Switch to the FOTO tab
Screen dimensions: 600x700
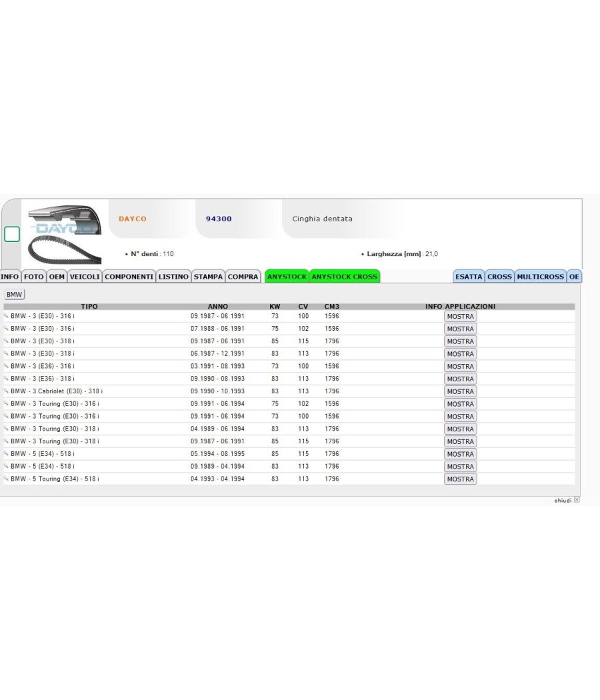[x=34, y=277]
